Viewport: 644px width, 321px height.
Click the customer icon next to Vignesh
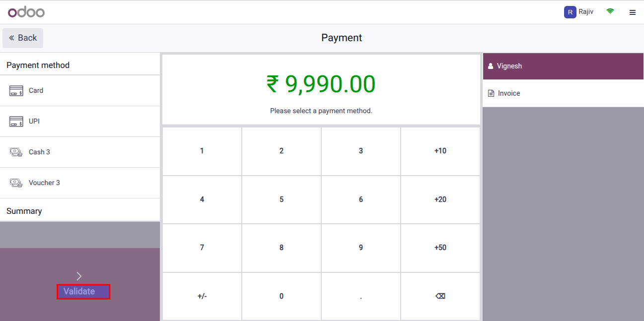(x=491, y=65)
